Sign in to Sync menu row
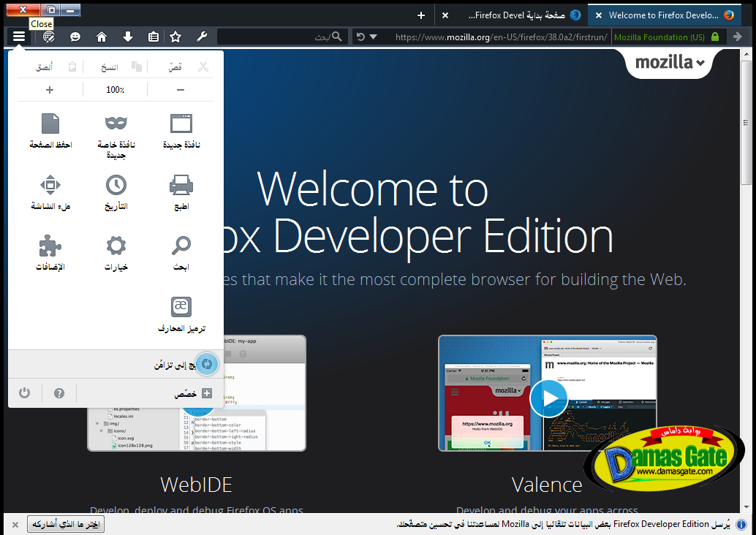This screenshot has width=756, height=535. [116, 365]
